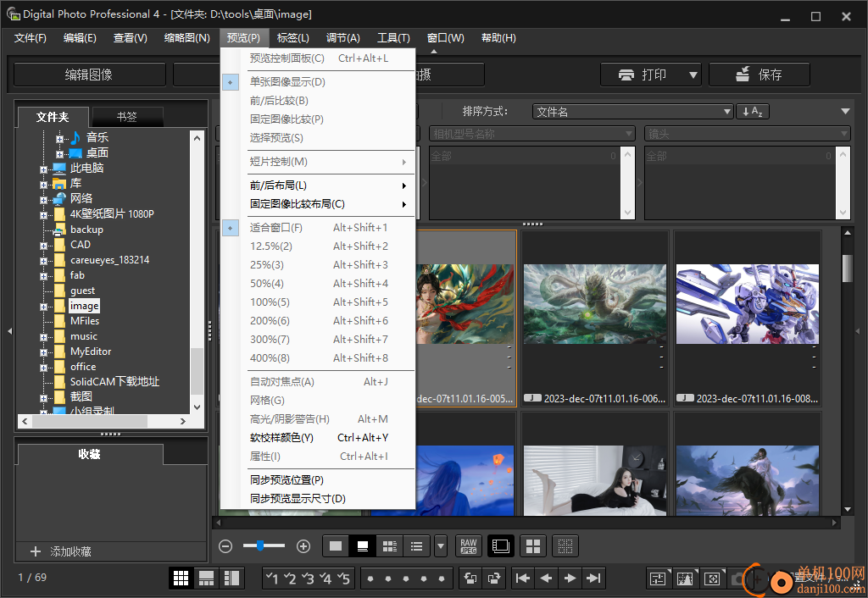The height and width of the screenshot is (598, 868).
Task: Open the sort by file name dropdown
Action: (632, 112)
